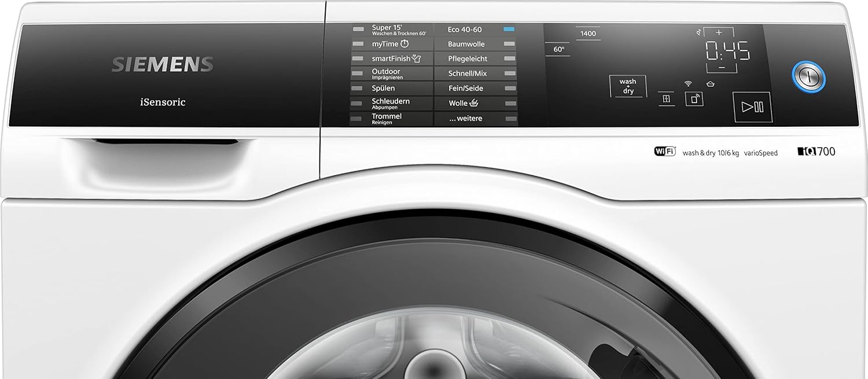Tap the remote start icon
868x379 pixels.
click(x=694, y=99)
